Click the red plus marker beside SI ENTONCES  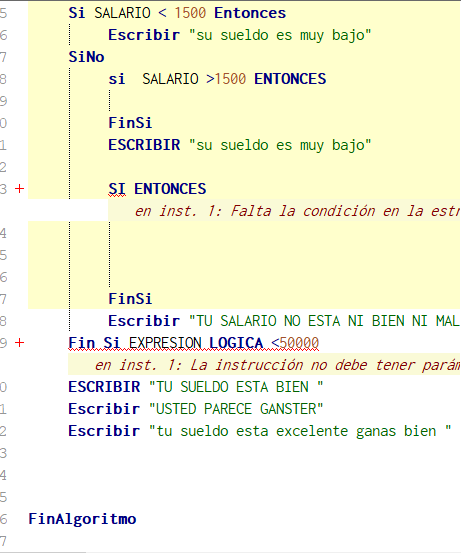pyautogui.click(x=20, y=189)
